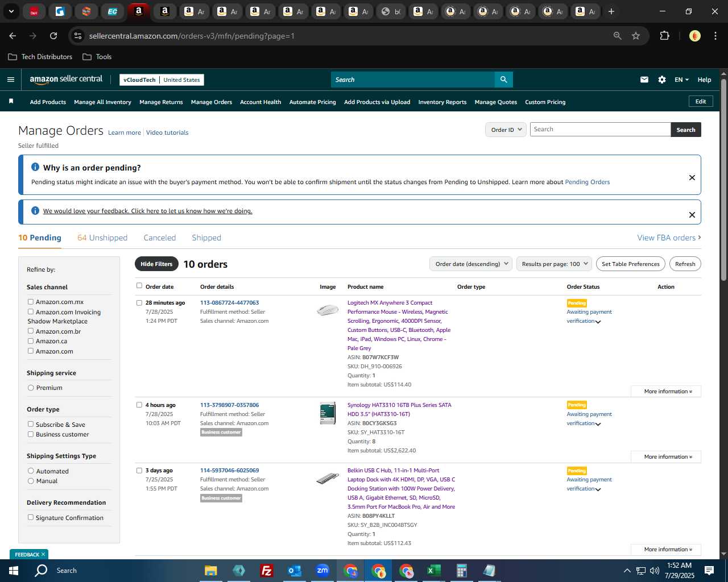Viewport: 728px width, 582px height.
Task: Open the Results per page dropdown
Action: click(x=554, y=264)
